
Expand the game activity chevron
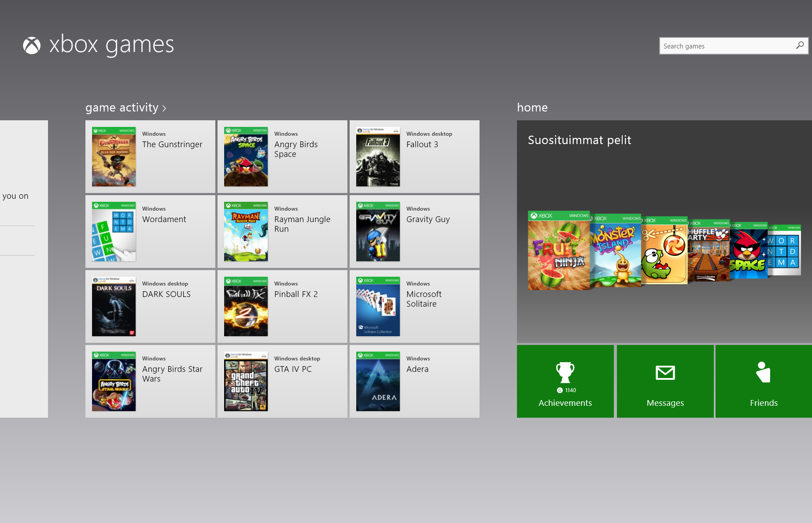point(164,108)
